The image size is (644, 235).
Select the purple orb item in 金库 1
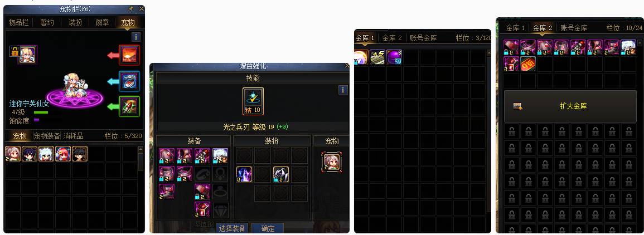(394, 57)
